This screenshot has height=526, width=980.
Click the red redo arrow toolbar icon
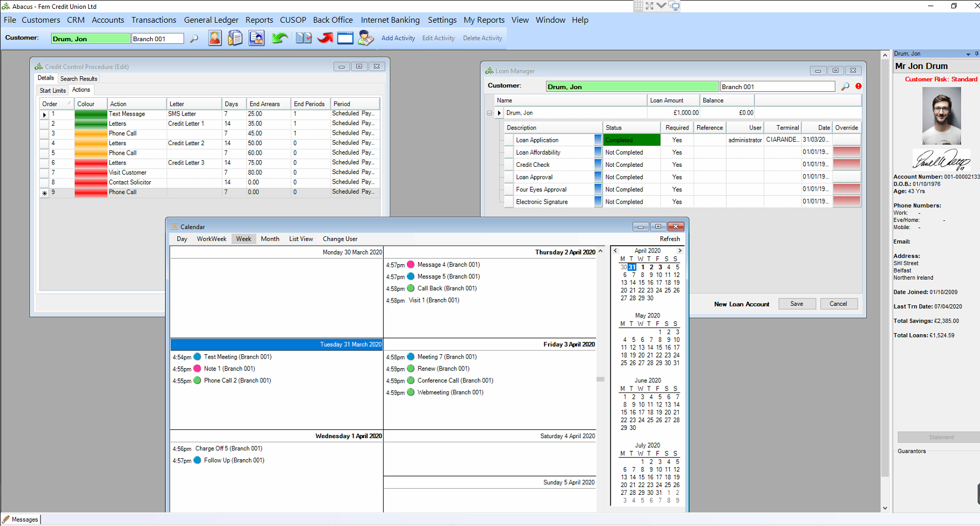click(x=325, y=38)
